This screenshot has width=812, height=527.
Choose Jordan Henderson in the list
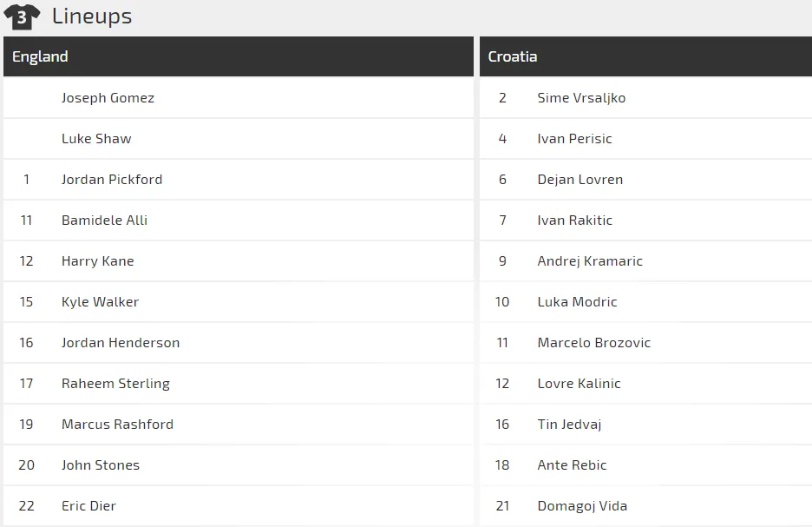[121, 343]
